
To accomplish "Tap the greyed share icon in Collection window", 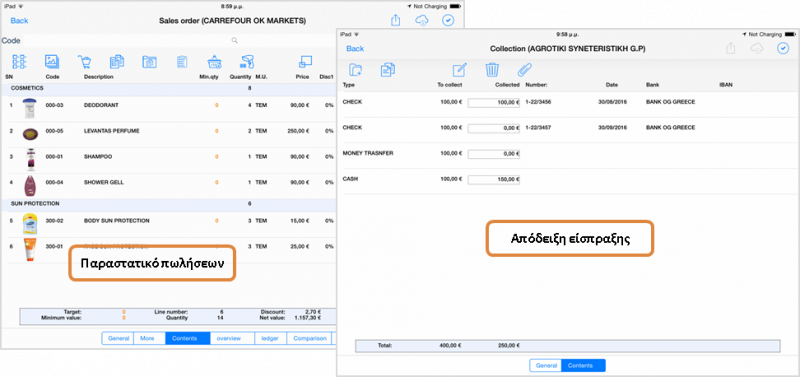I will 731,48.
